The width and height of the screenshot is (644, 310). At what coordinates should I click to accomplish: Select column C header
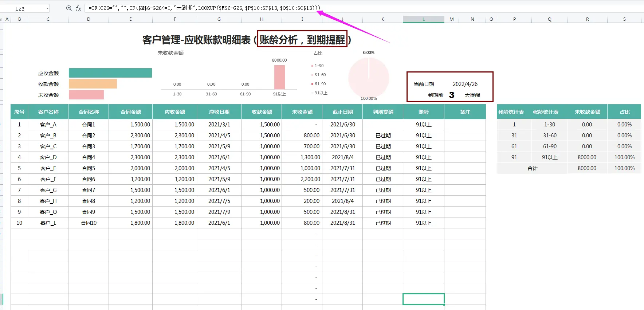[48, 19]
